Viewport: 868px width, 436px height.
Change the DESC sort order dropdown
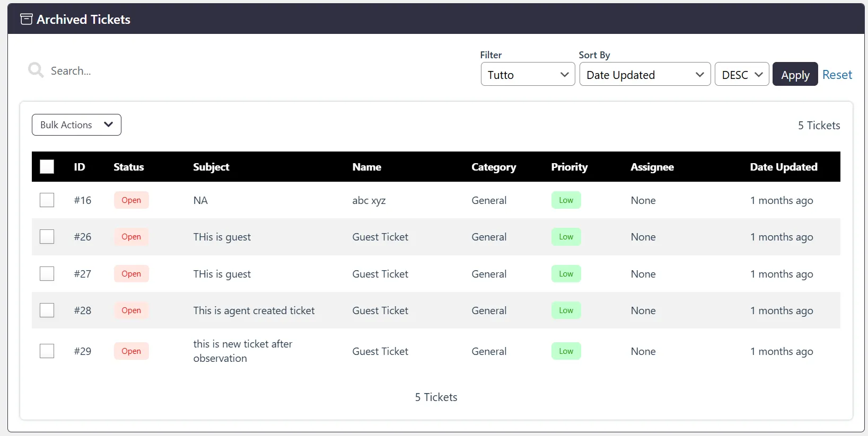741,75
